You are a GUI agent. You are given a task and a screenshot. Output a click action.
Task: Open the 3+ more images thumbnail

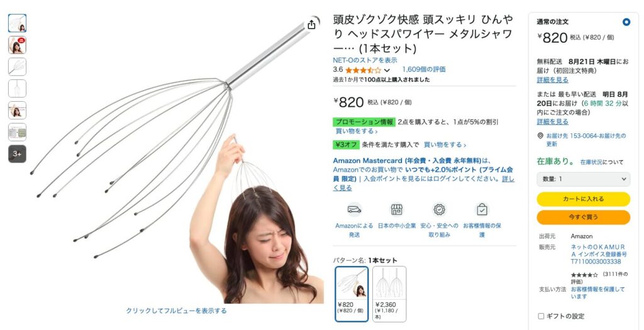click(17, 154)
